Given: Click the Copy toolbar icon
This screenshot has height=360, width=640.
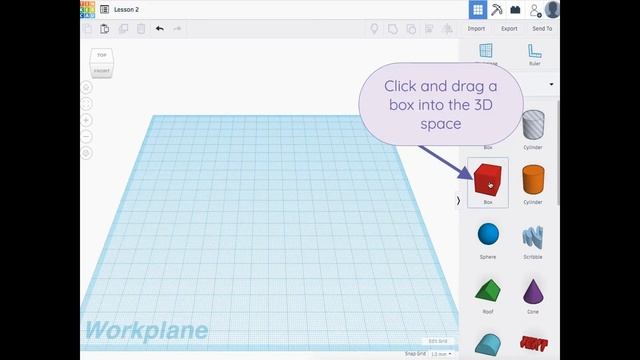Looking at the screenshot, I should pos(87,29).
